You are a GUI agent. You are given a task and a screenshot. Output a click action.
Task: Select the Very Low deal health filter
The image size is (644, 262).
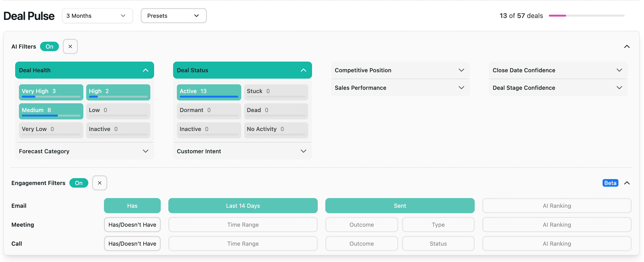(x=51, y=130)
